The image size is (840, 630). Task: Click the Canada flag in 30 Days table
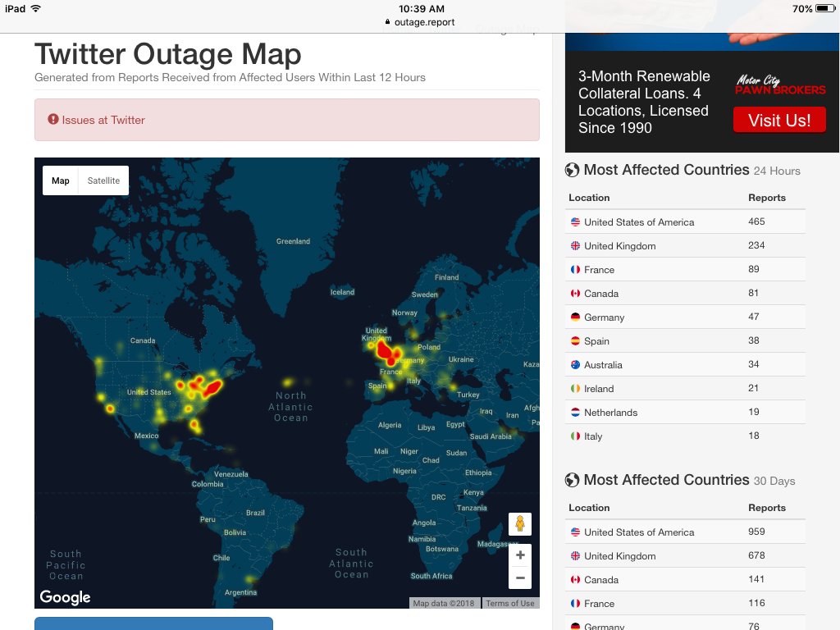(575, 580)
